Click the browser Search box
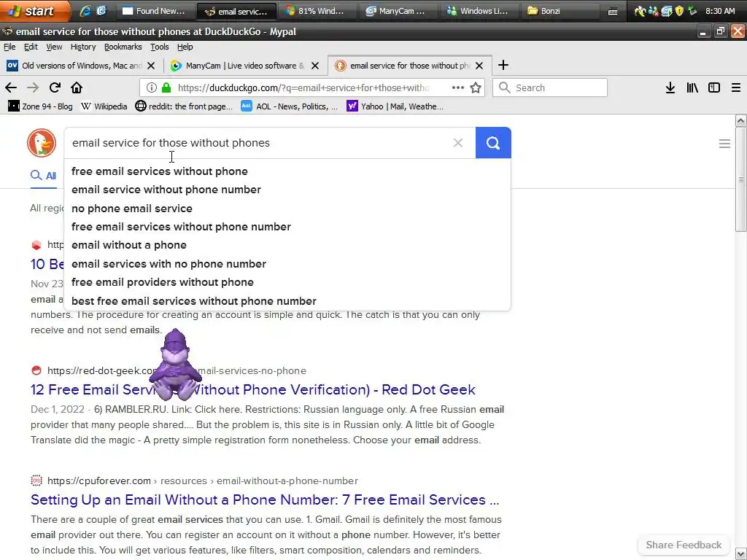747x560 pixels. [x=550, y=87]
